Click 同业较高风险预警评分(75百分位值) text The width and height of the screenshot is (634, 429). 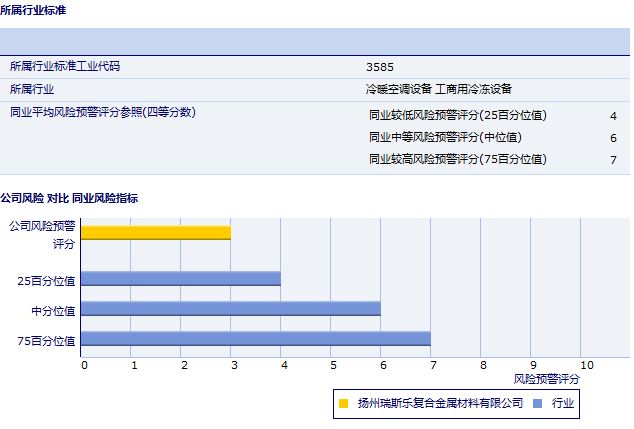tap(458, 159)
